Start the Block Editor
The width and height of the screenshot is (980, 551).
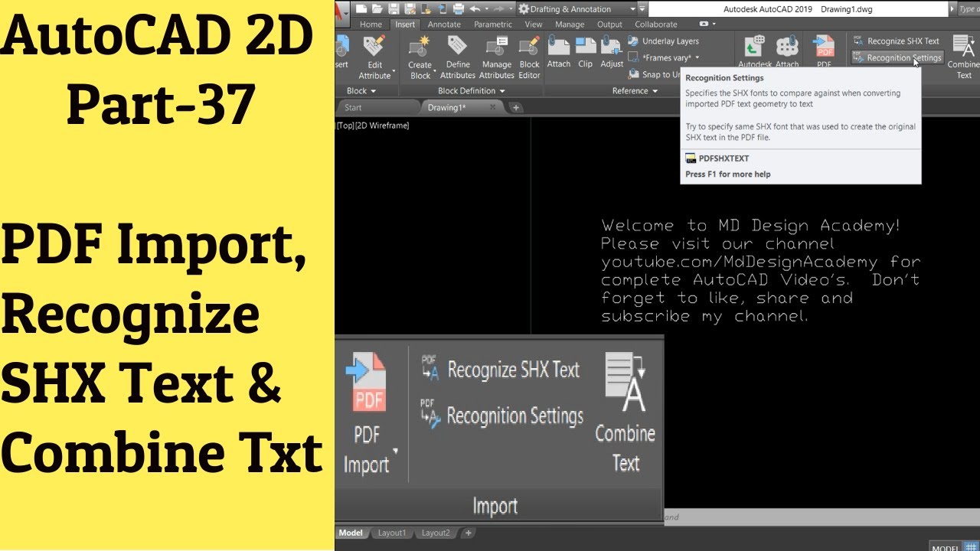pos(529,57)
